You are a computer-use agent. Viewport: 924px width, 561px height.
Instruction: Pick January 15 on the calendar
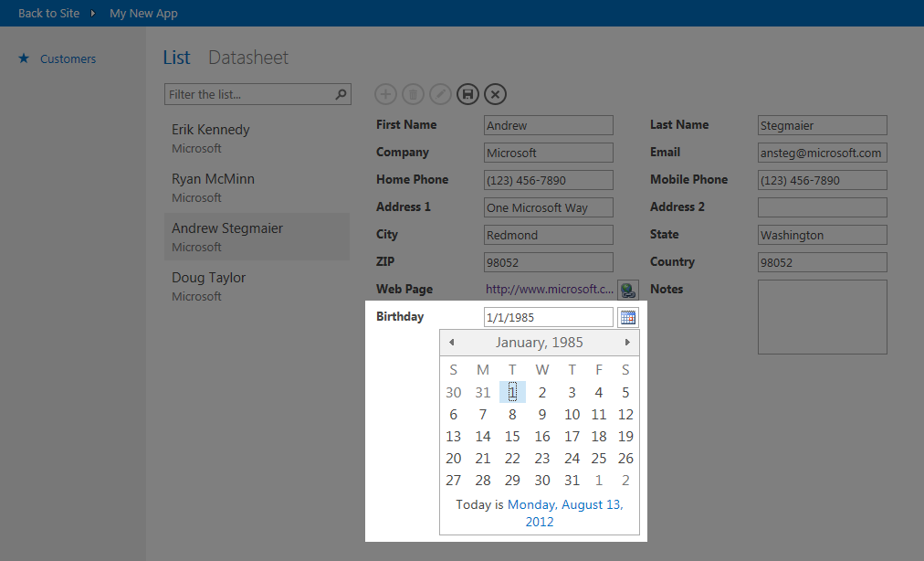pos(512,436)
